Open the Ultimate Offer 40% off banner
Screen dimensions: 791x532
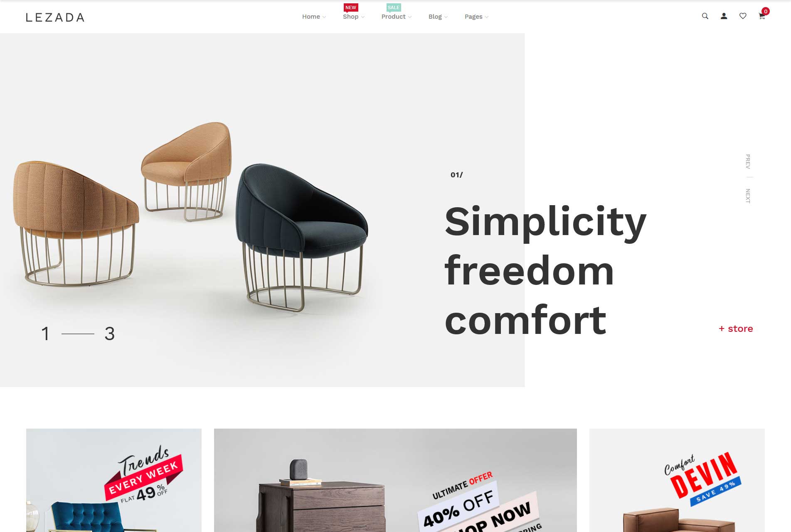(x=395, y=480)
